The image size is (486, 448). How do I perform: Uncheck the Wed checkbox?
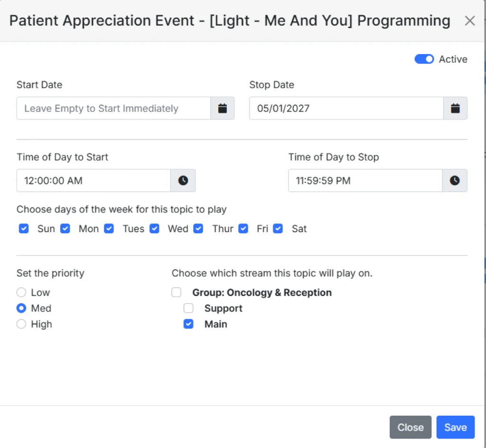(154, 228)
